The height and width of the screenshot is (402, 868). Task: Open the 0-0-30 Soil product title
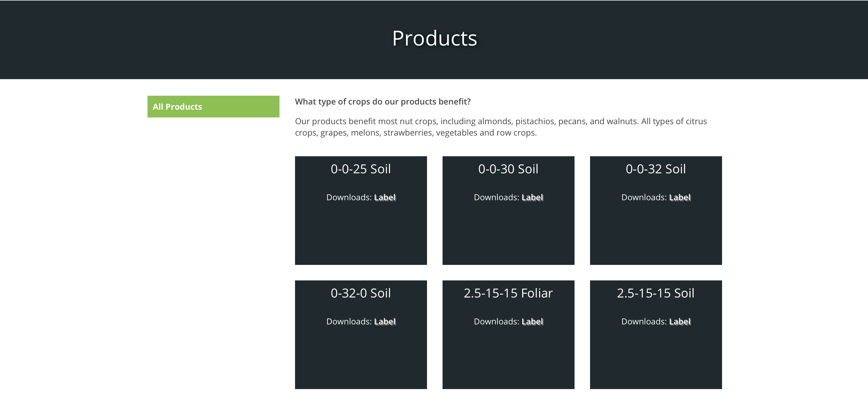[508, 169]
